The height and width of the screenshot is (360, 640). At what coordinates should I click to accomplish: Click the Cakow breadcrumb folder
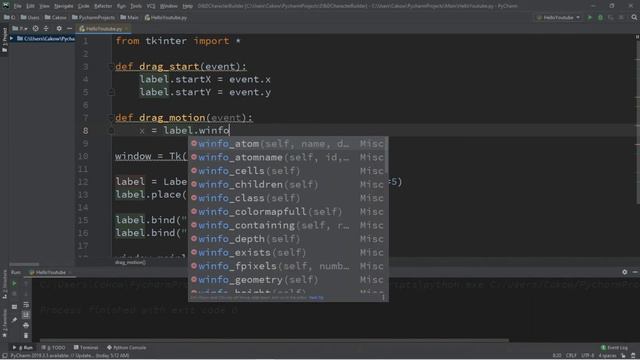pos(56,18)
